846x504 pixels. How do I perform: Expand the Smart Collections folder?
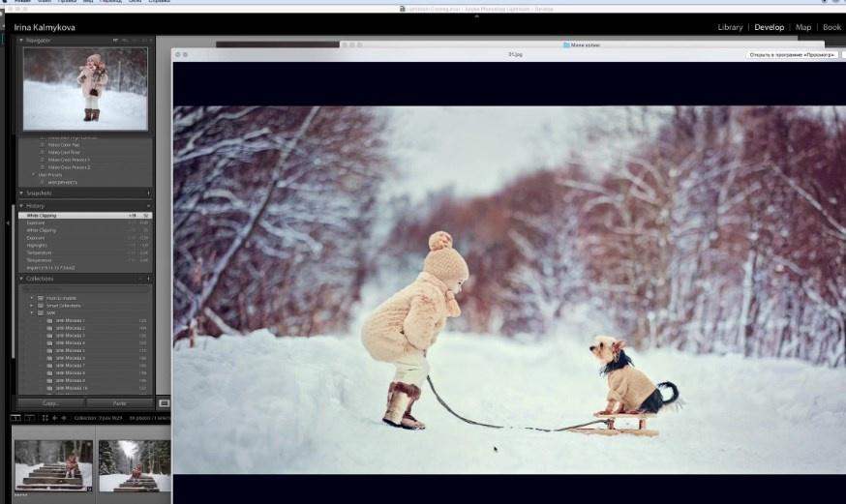(x=31, y=305)
